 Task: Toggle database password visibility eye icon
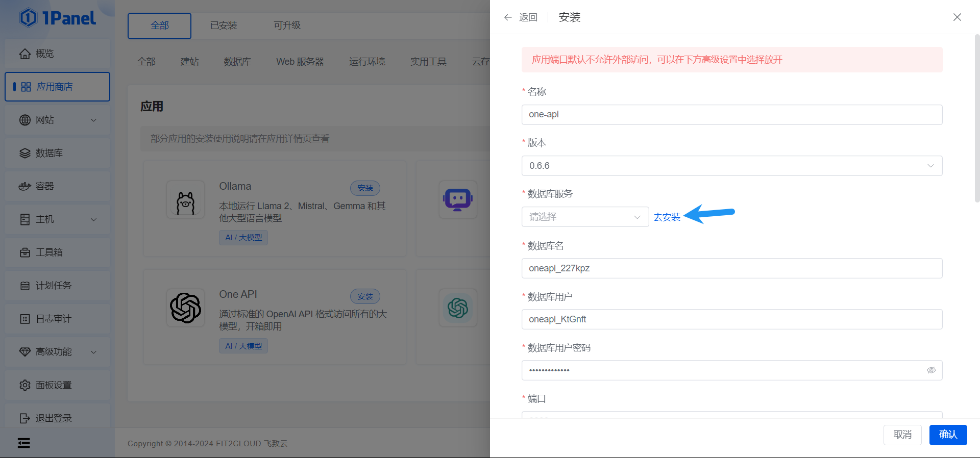(931, 370)
